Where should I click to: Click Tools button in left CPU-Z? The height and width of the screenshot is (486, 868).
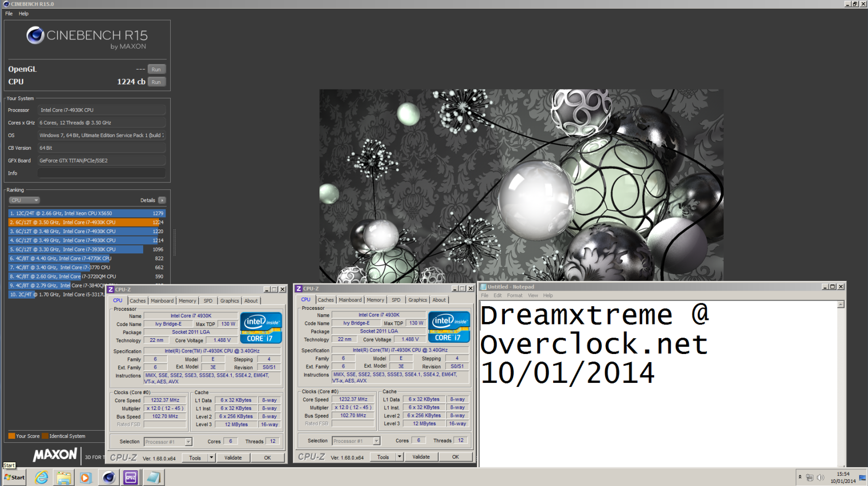(x=195, y=458)
